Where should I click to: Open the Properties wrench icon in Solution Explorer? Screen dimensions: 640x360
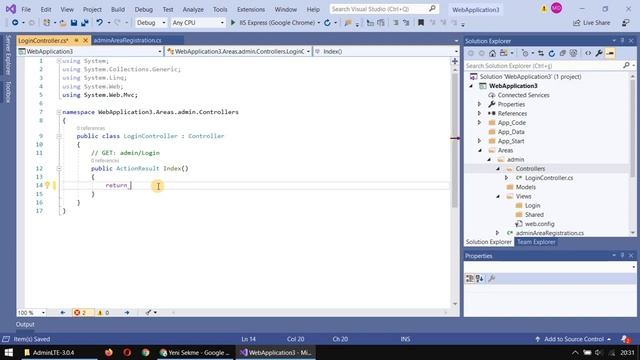[x=599, y=53]
